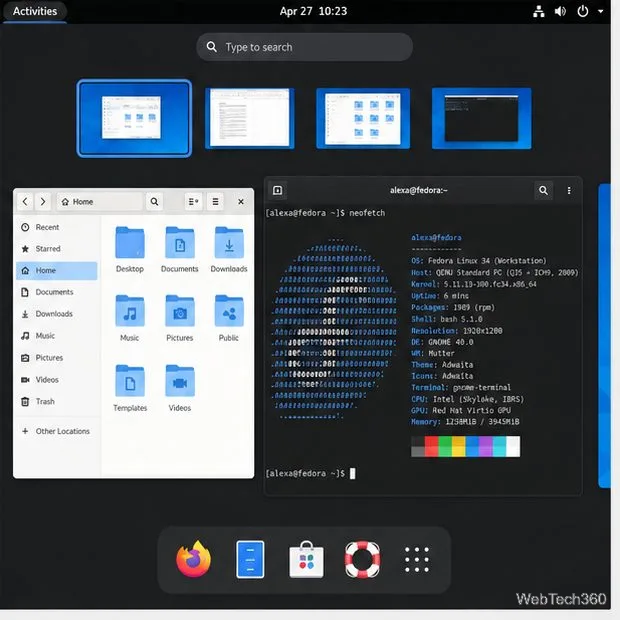Click the green color block in terminal
This screenshot has height=620, width=620.
point(445,446)
